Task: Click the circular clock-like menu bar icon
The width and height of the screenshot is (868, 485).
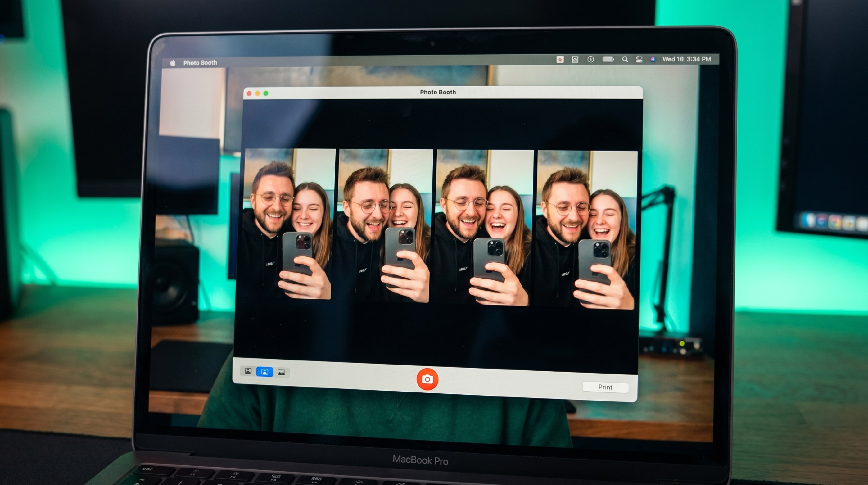Action: click(590, 59)
